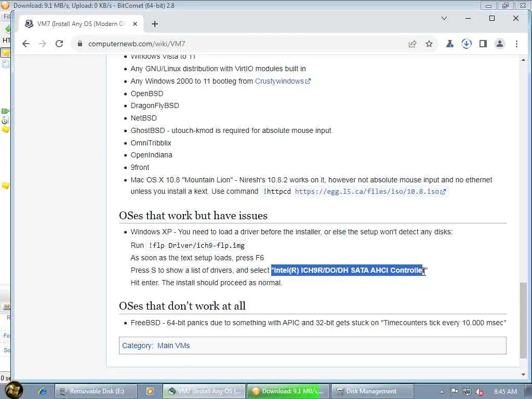Click the scrollbar down arrow
The image size is (532, 399).
523,375
